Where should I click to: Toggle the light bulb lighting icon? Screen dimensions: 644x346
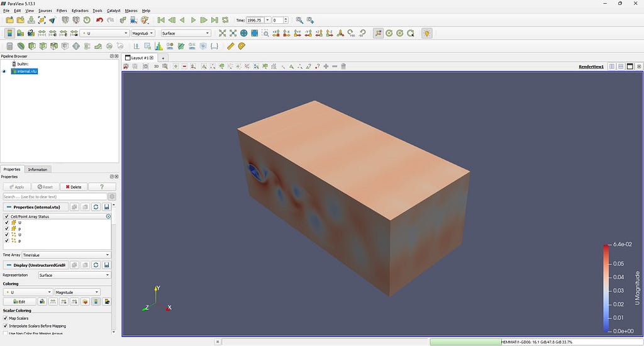[427, 33]
